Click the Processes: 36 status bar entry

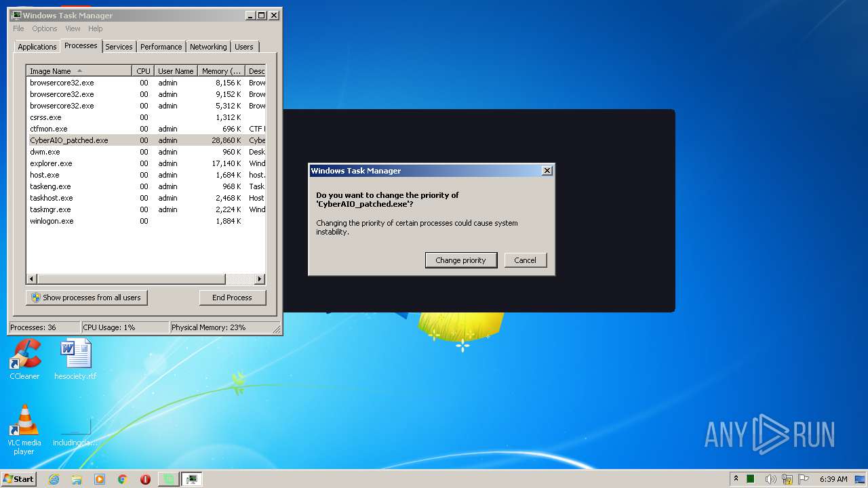click(x=44, y=327)
